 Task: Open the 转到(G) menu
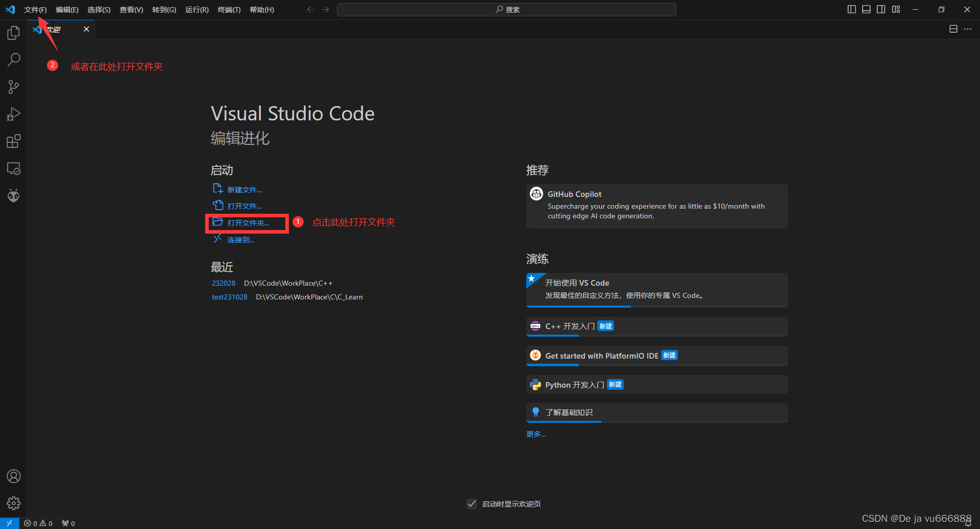click(x=164, y=10)
